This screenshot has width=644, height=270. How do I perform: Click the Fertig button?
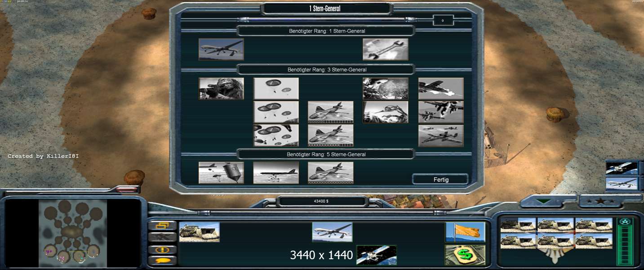(440, 179)
